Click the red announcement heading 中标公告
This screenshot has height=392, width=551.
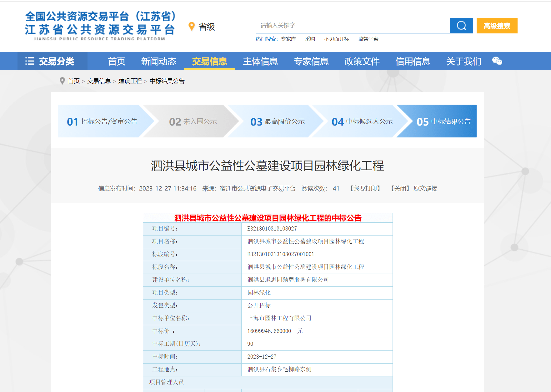(268, 218)
